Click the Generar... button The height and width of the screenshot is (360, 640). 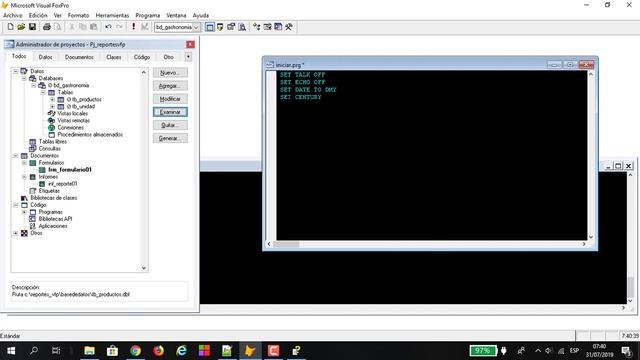point(170,138)
